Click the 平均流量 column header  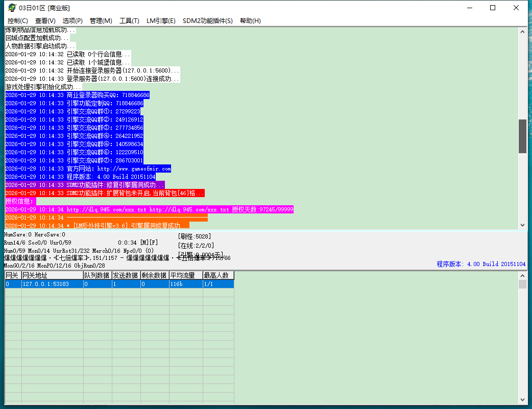pos(186,275)
